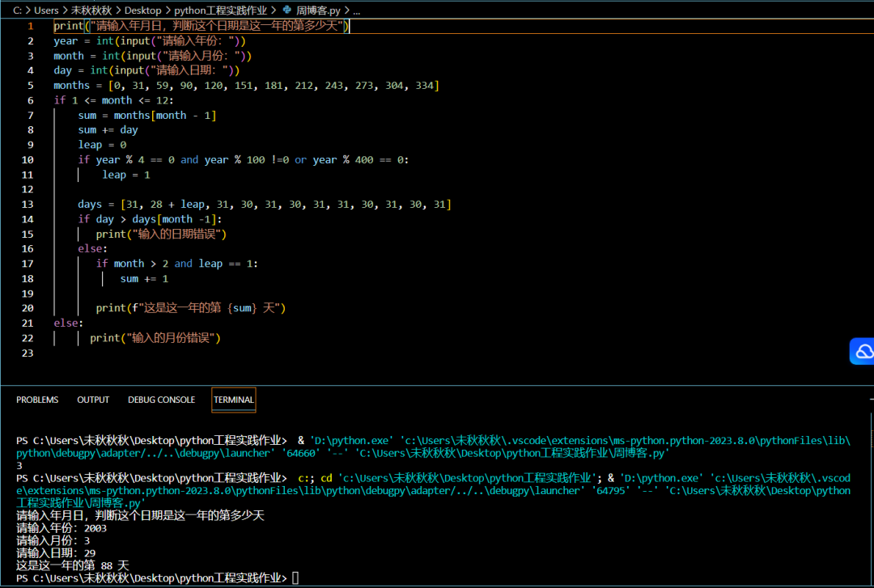Click the text 'months' on line 5

click(71, 85)
